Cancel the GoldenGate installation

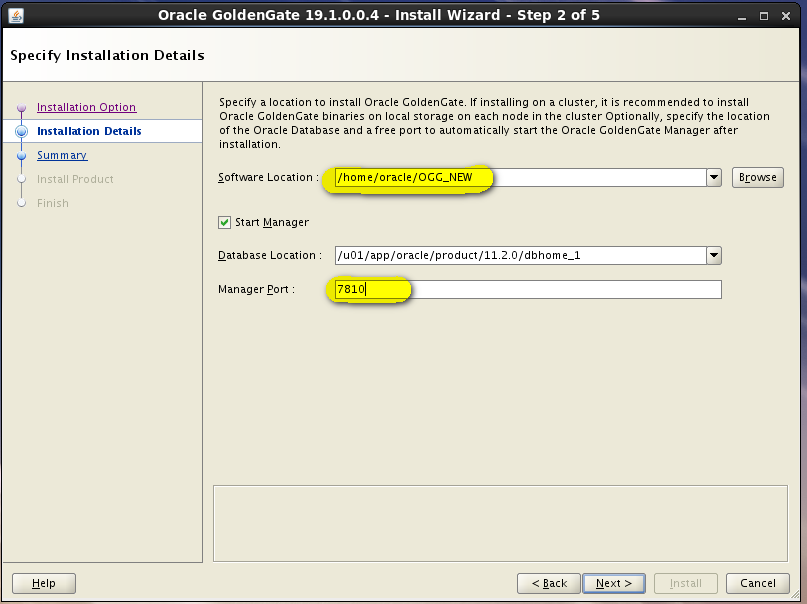[x=757, y=583]
